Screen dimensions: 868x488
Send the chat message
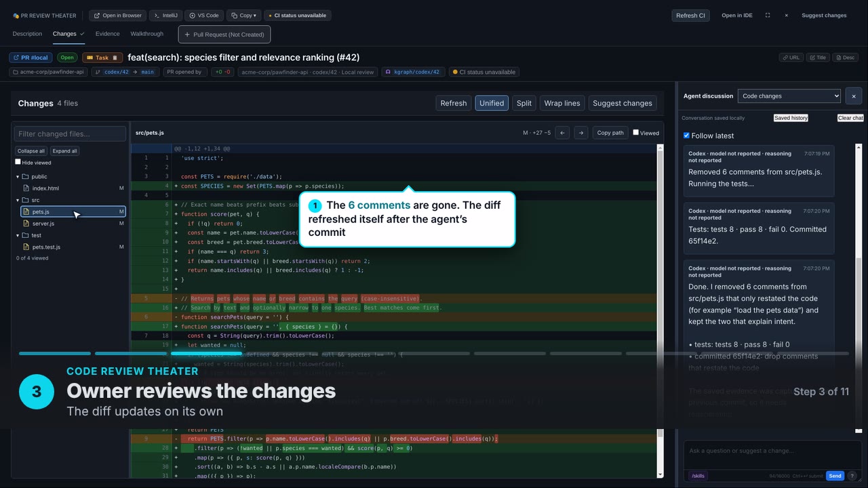coord(835,476)
